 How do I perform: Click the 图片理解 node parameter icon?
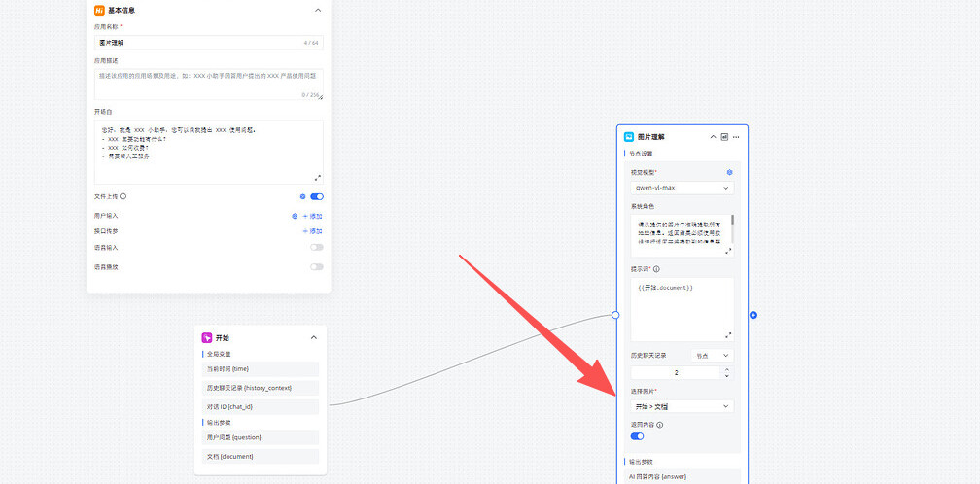pyautogui.click(x=725, y=137)
